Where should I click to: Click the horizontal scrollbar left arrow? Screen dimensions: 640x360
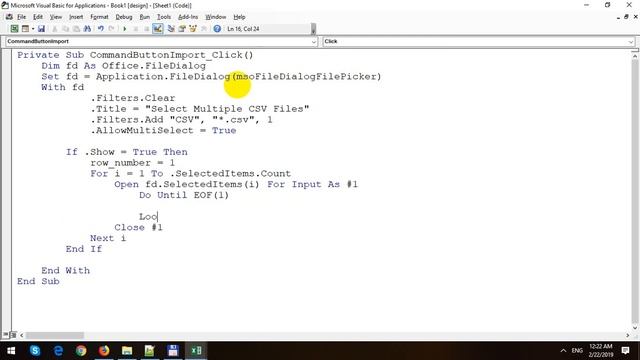[22, 335]
